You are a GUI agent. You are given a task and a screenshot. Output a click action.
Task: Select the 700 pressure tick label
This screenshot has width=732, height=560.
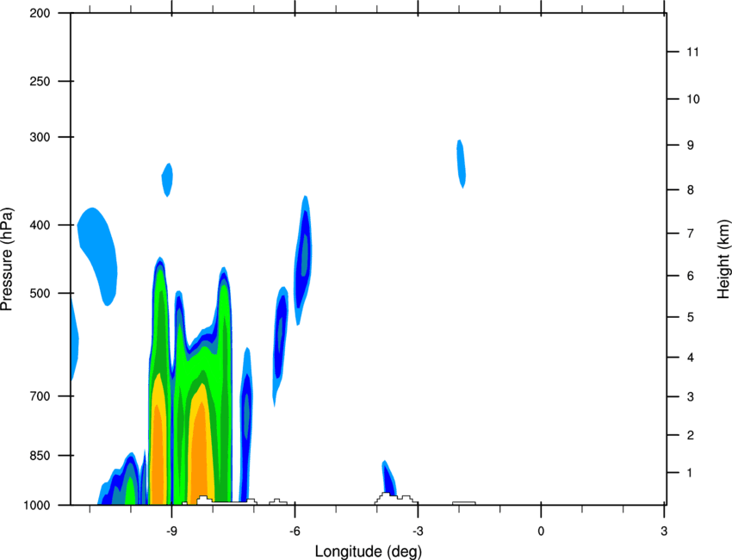pos(40,396)
